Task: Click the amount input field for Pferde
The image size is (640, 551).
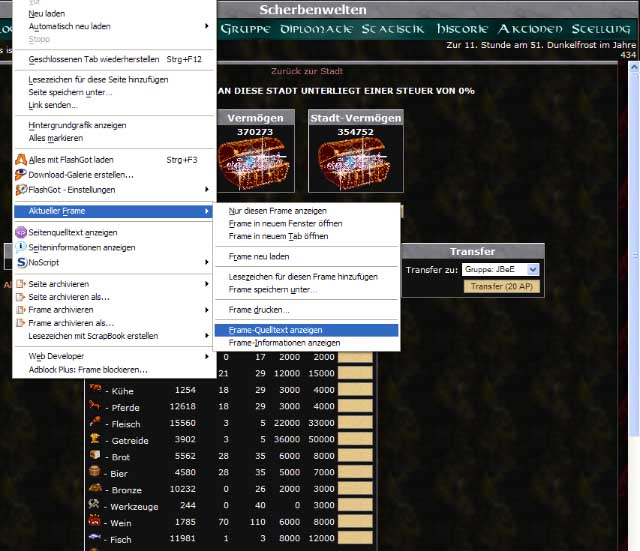Action: click(x=355, y=407)
